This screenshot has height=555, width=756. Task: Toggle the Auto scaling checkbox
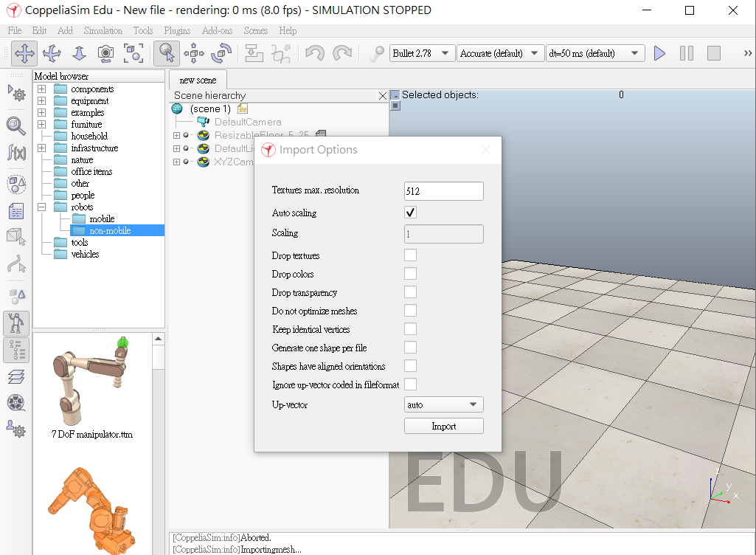pos(410,213)
